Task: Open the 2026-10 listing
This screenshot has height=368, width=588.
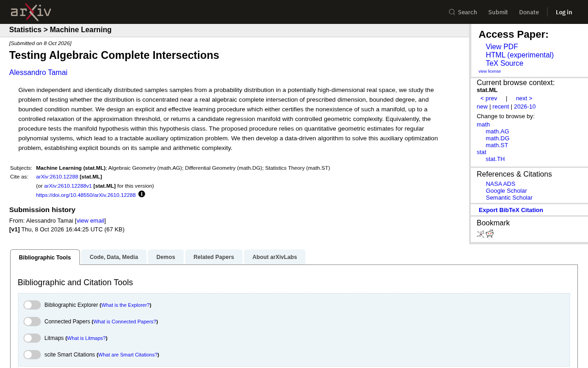Action: click(525, 107)
